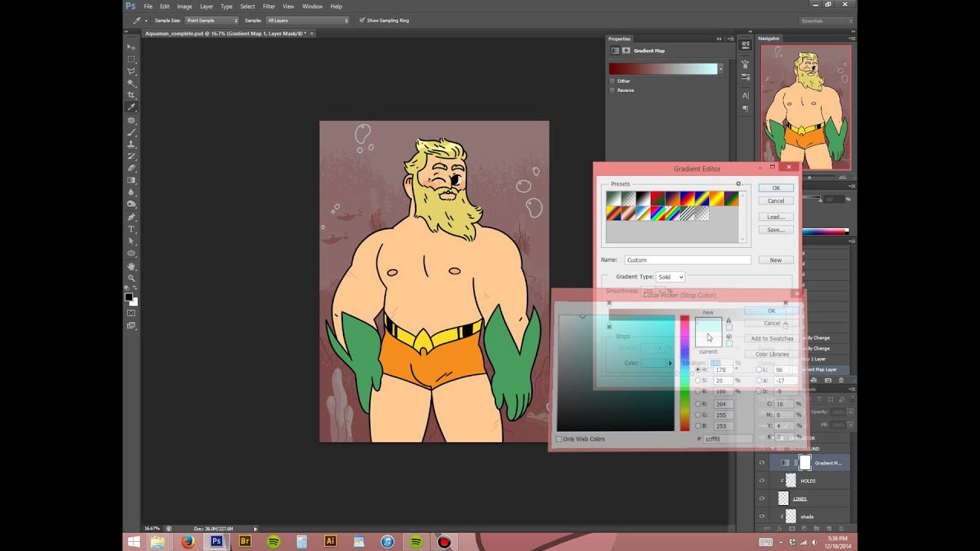980x551 pixels.
Task: Toggle Show Sampling Ring checkbox
Action: click(x=363, y=20)
